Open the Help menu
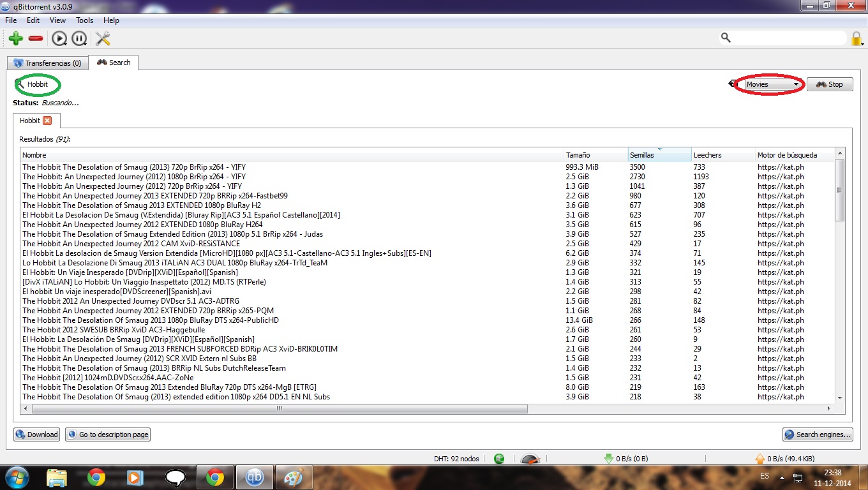 (x=111, y=20)
